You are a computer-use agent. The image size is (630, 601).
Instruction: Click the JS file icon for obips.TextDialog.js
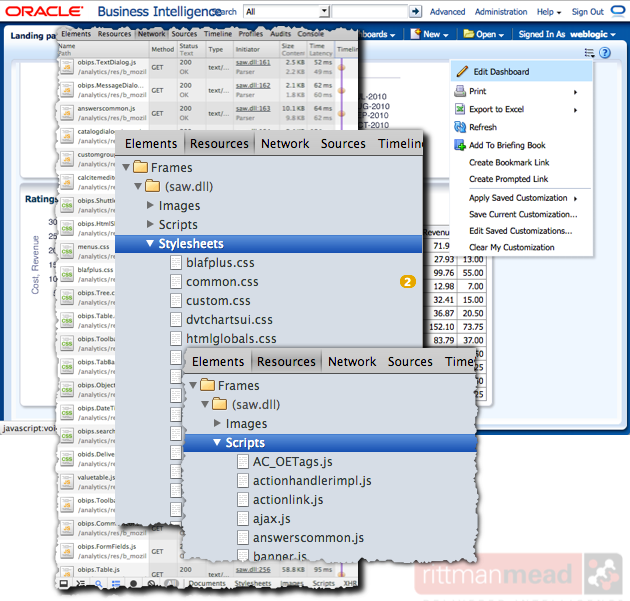(67, 67)
